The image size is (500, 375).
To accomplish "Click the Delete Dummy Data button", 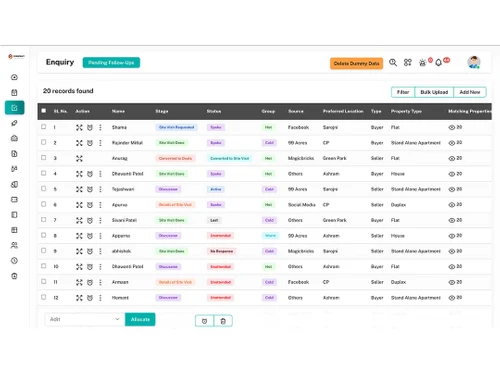I will tap(356, 63).
